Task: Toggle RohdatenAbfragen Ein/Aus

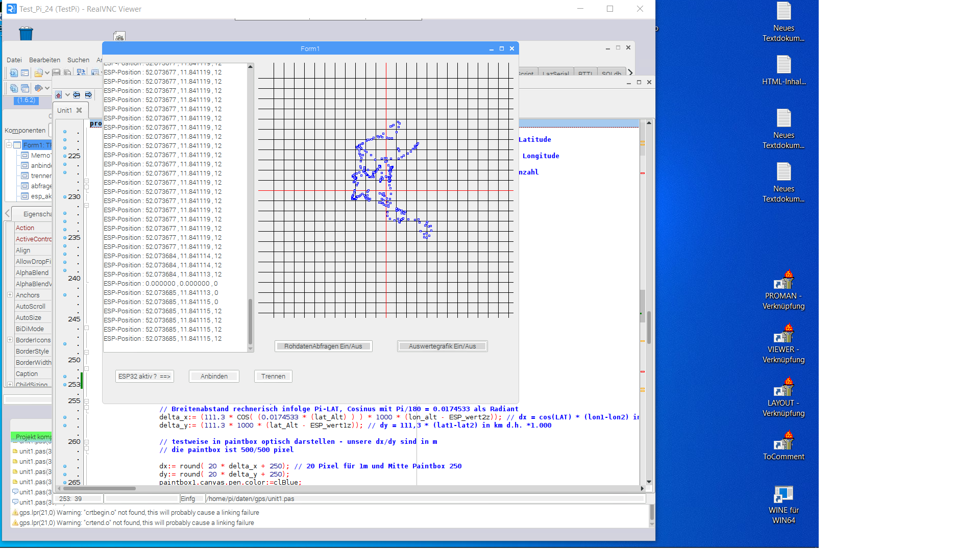Action: click(323, 346)
